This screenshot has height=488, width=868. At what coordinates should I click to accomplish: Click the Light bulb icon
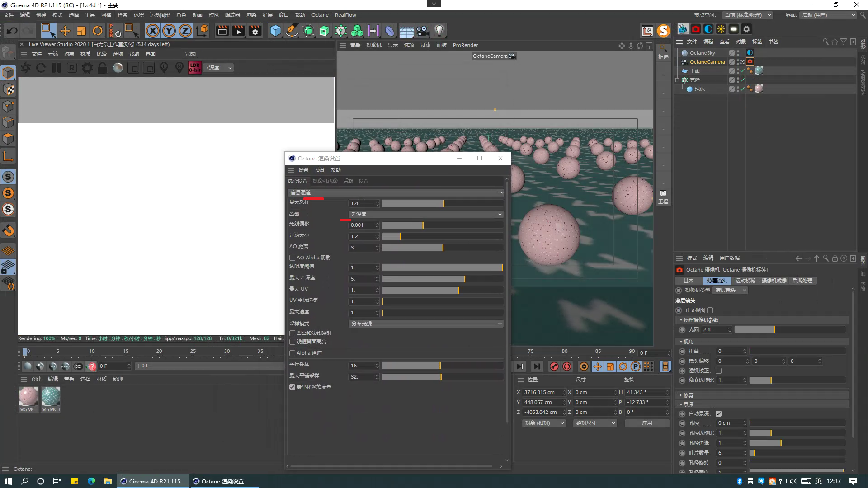pyautogui.click(x=439, y=31)
